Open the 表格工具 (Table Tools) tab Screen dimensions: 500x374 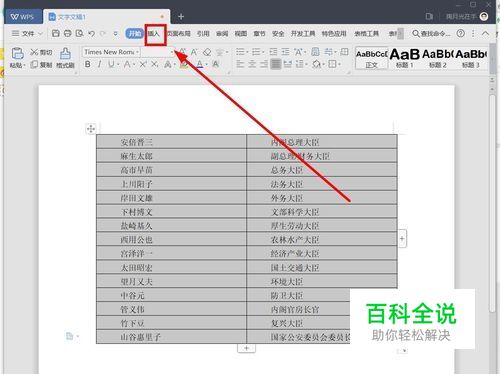click(x=367, y=34)
